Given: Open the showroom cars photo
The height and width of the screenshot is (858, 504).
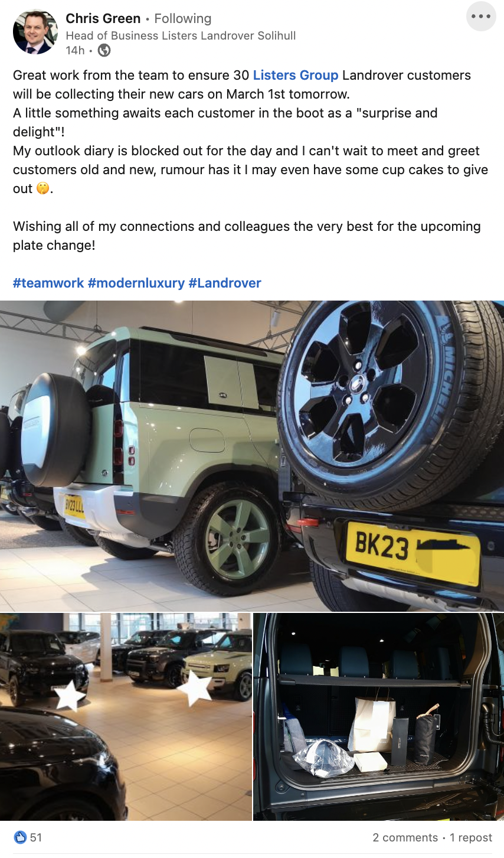Looking at the screenshot, I should [x=126, y=717].
